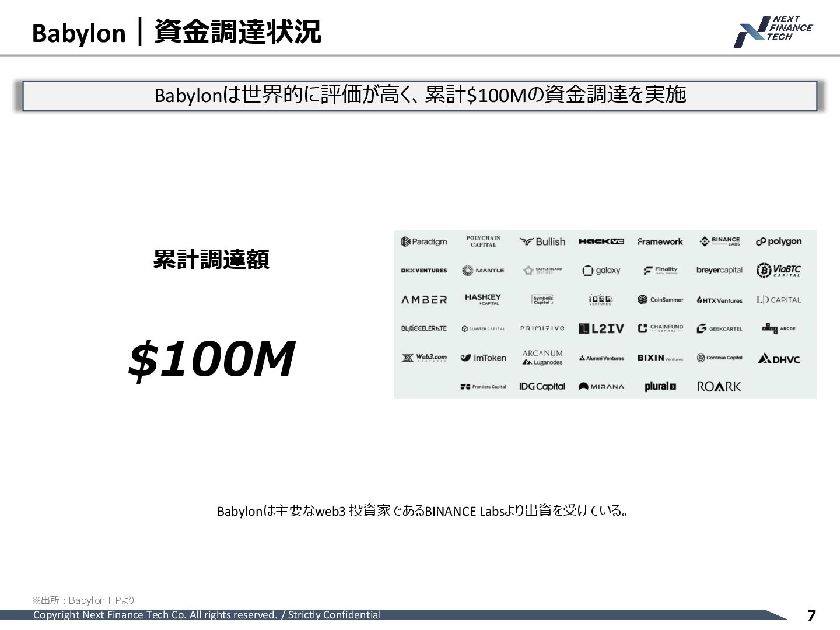The image size is (840, 630).
Task: Click the Web3.com Ventures logo
Action: click(x=424, y=358)
